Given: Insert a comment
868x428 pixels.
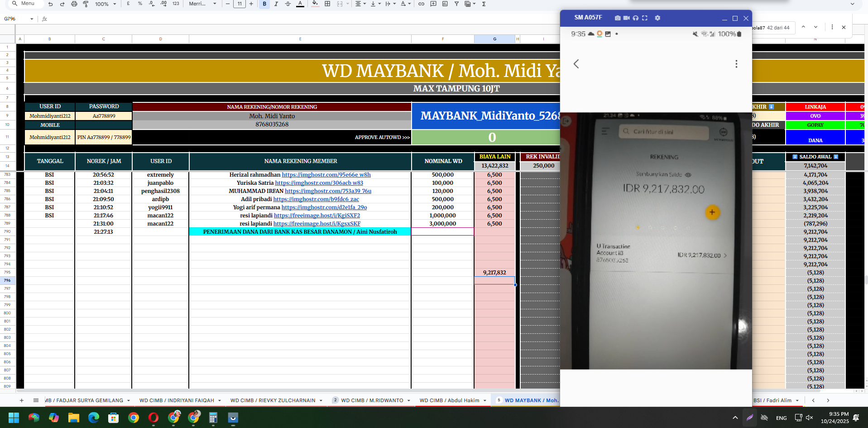Looking at the screenshot, I should click(433, 4).
